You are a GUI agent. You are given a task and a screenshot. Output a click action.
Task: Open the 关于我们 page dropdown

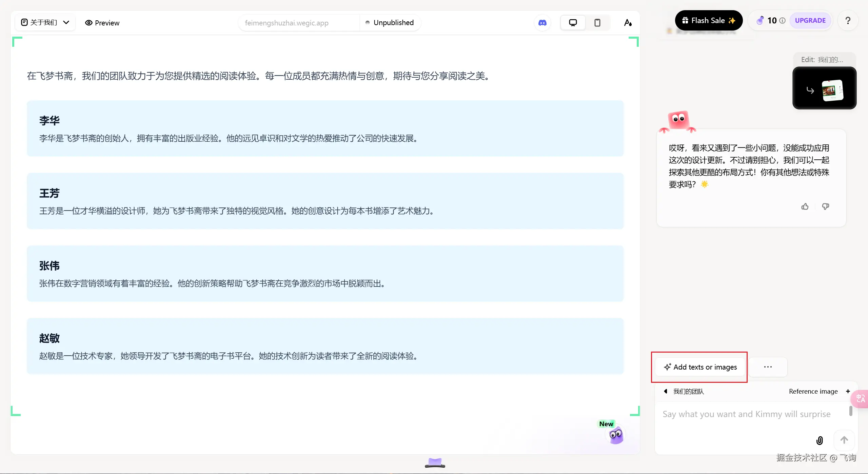click(45, 22)
